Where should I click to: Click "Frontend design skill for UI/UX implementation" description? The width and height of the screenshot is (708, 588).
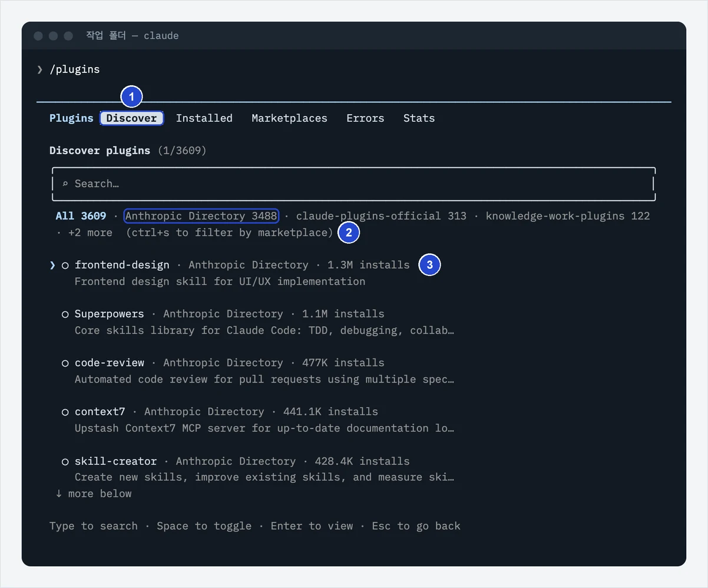pos(220,281)
